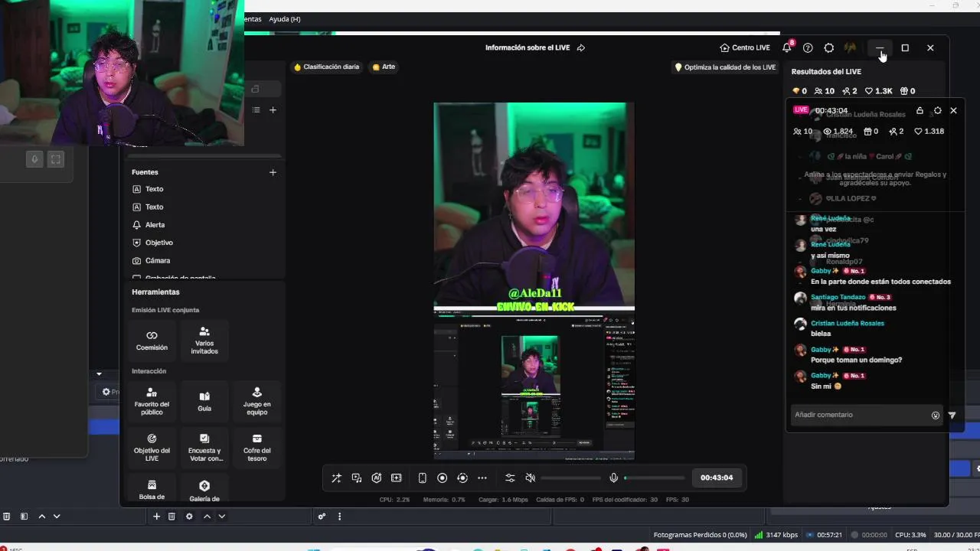This screenshot has height=551, width=980.
Task: Click the list view icon above scenes
Action: 256,110
